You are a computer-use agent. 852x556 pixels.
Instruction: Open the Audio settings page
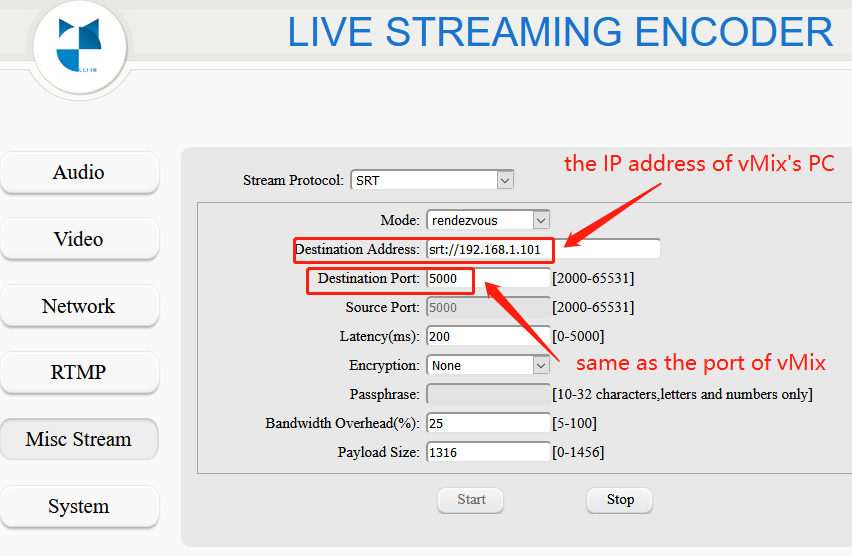coord(79,172)
